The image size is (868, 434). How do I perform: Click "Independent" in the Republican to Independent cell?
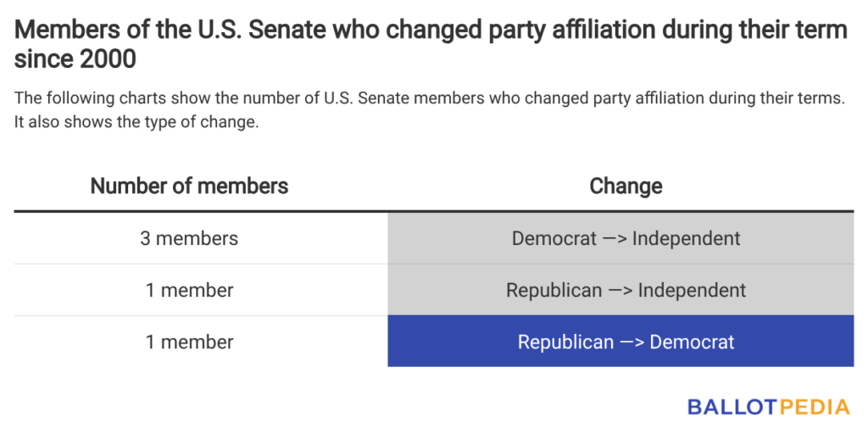[692, 290]
